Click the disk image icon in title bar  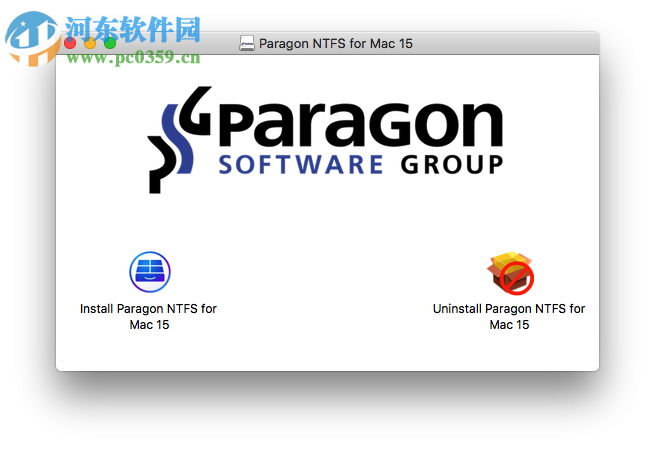(246, 43)
